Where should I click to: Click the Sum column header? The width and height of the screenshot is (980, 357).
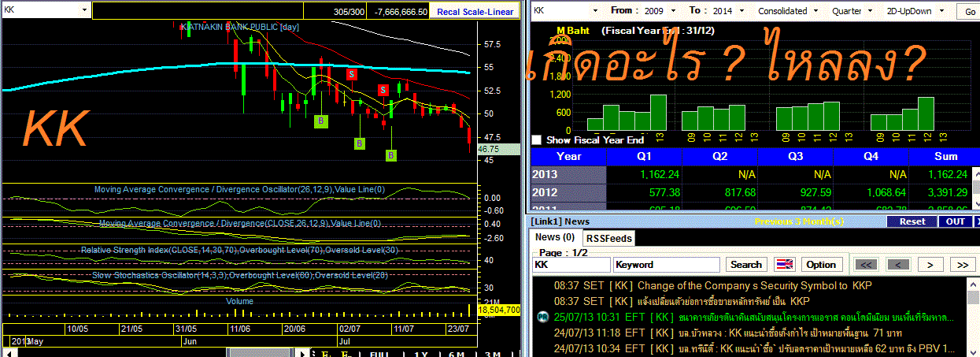[x=945, y=156]
